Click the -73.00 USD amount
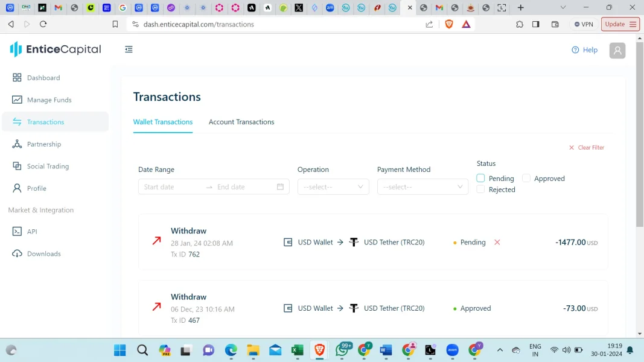The width and height of the screenshot is (644, 362). click(x=581, y=308)
